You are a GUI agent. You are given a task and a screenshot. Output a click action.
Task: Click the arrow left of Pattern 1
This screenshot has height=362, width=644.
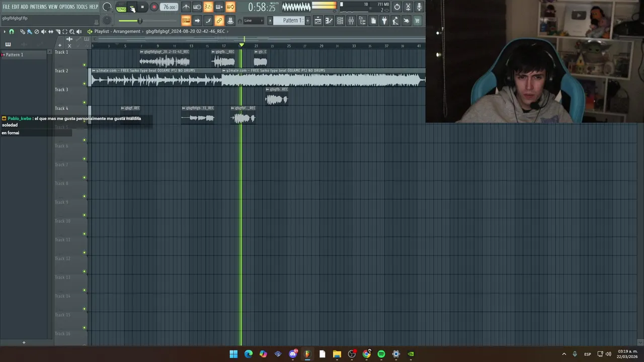click(x=270, y=21)
